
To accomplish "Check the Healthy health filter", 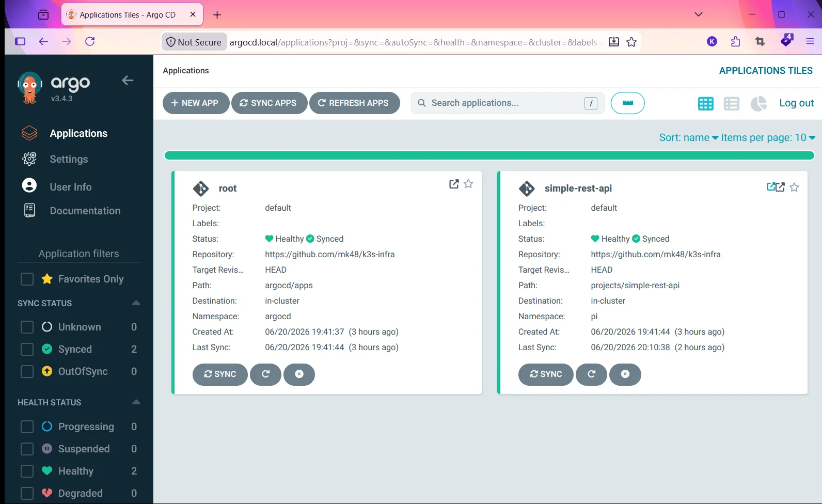I will click(x=27, y=471).
